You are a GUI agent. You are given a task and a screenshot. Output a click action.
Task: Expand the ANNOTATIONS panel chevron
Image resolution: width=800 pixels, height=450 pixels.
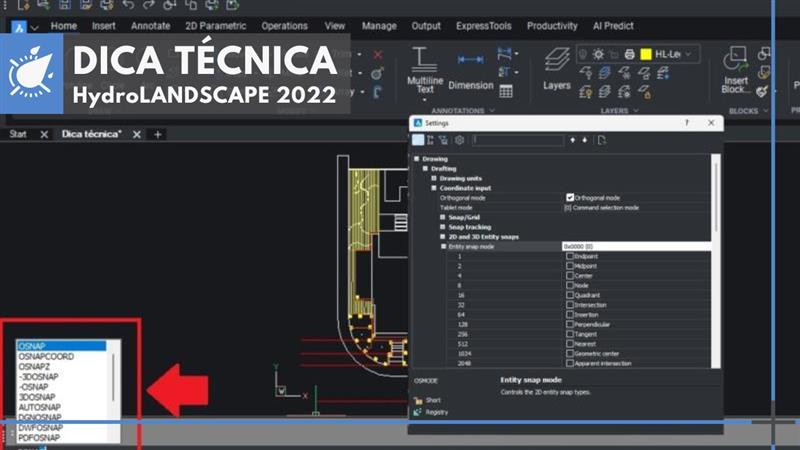coord(492,111)
